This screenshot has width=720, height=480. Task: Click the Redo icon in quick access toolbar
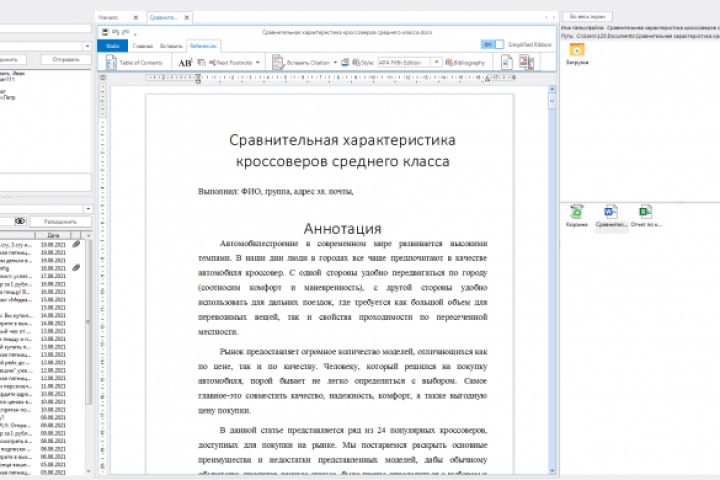click(x=125, y=32)
